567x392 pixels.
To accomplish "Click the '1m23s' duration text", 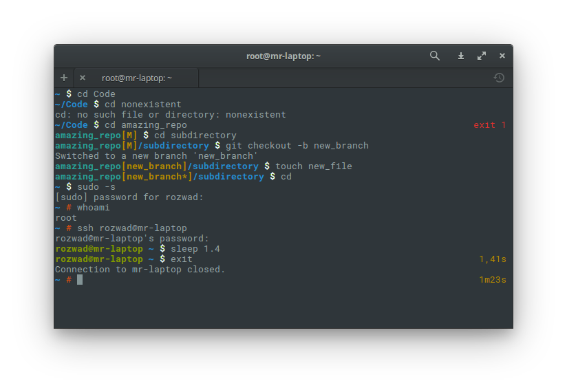I will [493, 280].
